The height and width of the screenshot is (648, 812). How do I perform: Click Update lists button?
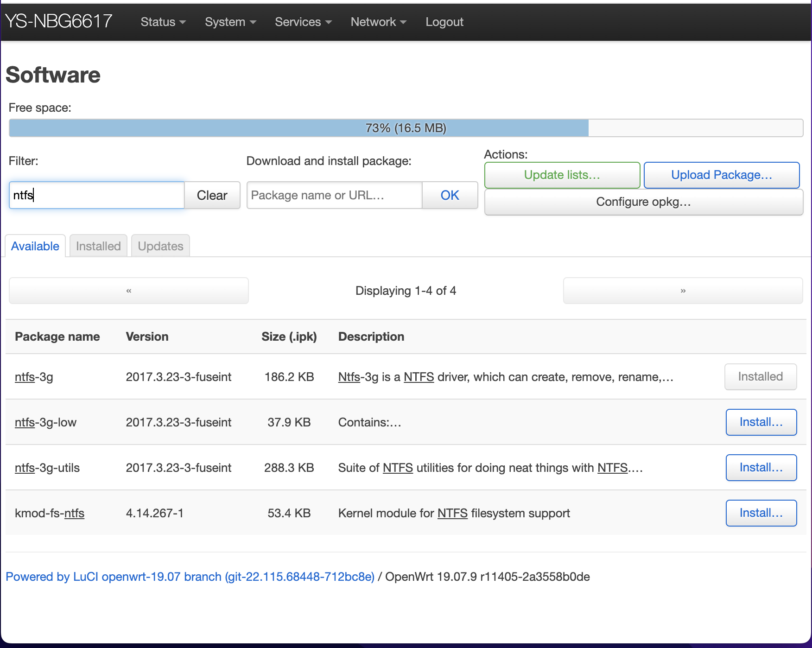click(x=562, y=175)
